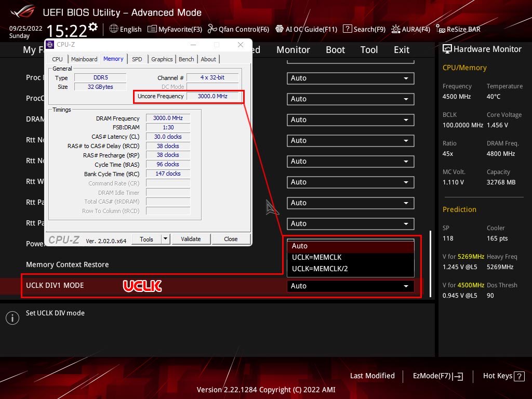Click the CAS# Latency 30.0 clocks field
This screenshot has width=532, height=399.
pos(168,137)
